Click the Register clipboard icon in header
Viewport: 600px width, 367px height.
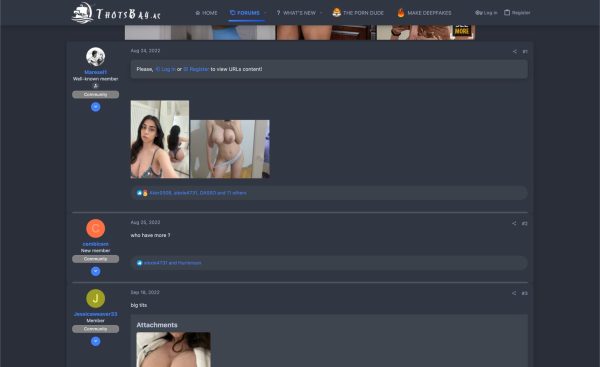point(507,13)
